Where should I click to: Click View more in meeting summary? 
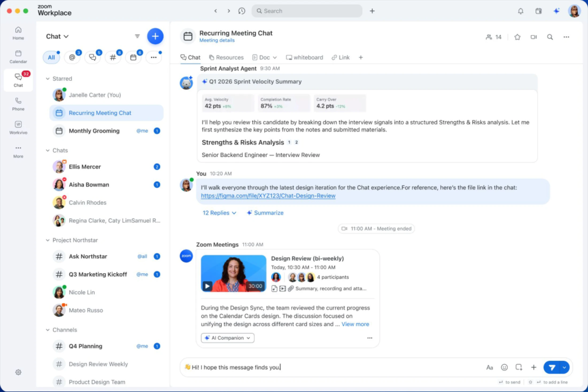(x=355, y=324)
